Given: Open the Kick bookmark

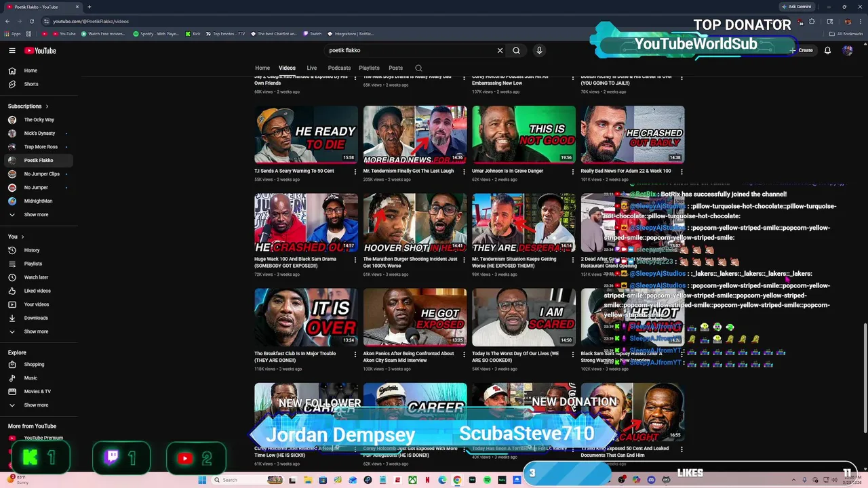Looking at the screenshot, I should coord(193,34).
